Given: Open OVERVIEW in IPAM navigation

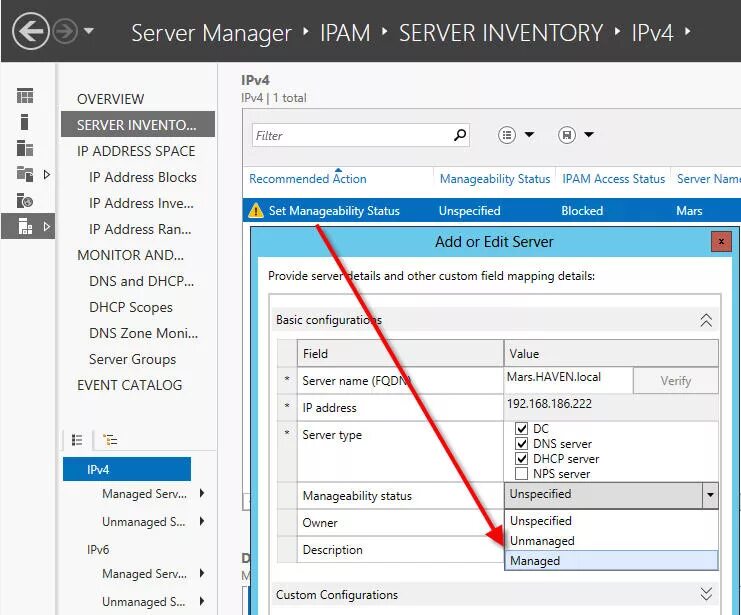Looking at the screenshot, I should (111, 99).
